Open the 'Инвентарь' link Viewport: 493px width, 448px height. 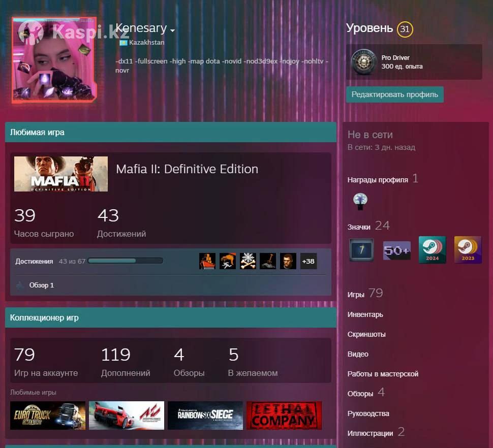coord(365,314)
